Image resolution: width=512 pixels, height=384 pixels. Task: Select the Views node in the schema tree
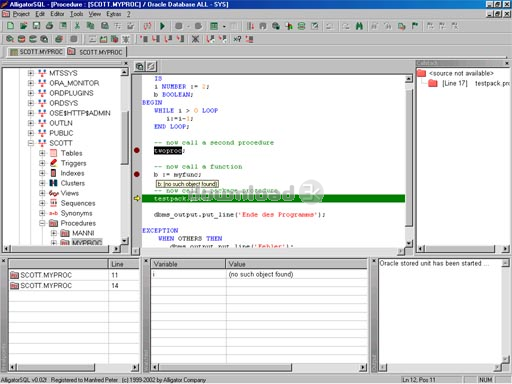click(x=70, y=193)
